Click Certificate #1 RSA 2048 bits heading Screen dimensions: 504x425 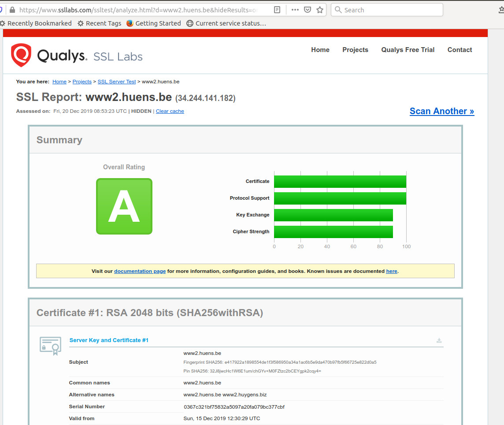click(x=150, y=313)
